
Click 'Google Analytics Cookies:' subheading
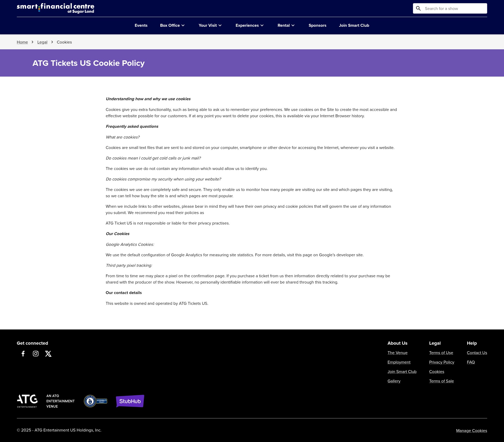point(130,244)
